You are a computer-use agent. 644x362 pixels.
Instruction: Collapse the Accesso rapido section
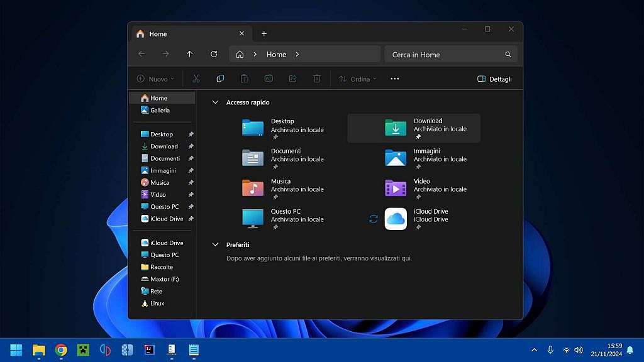pyautogui.click(x=215, y=102)
